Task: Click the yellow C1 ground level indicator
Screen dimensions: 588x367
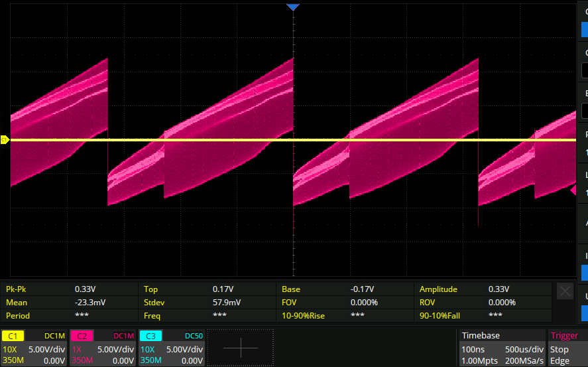Action: (x=4, y=140)
